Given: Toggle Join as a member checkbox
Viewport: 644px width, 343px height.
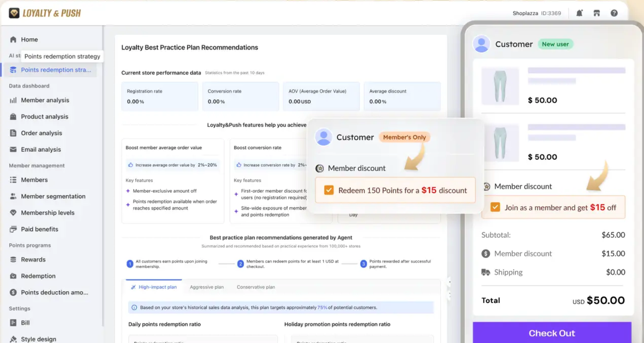Looking at the screenshot, I should (495, 207).
